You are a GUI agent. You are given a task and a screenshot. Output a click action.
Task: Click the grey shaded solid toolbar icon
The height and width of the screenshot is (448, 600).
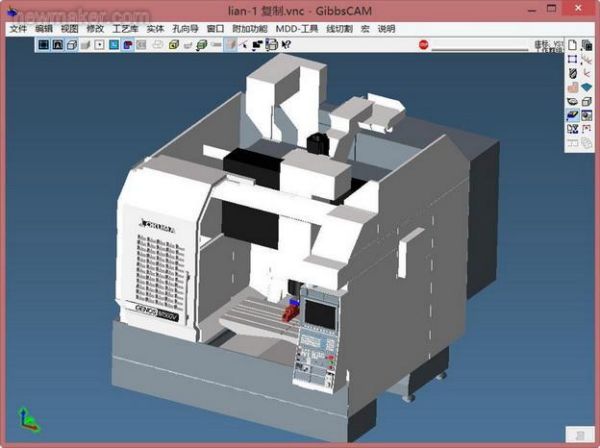[85, 45]
